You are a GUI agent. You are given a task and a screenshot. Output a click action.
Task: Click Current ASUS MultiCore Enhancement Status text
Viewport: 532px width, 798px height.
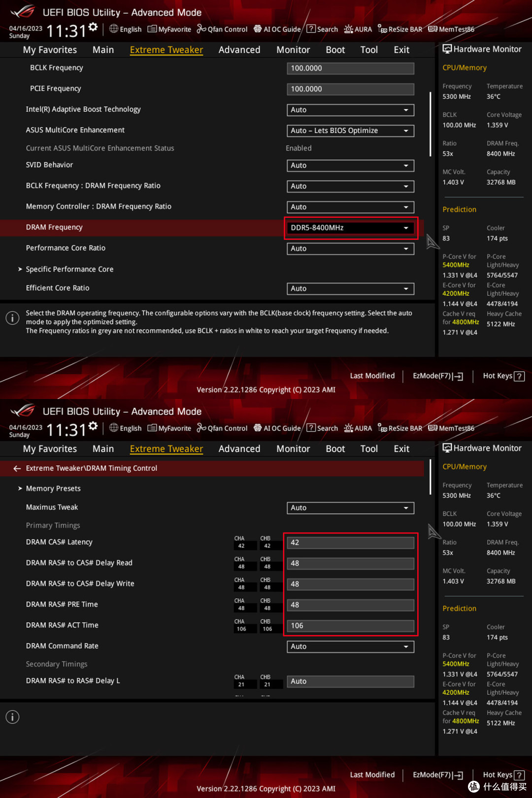(x=100, y=148)
